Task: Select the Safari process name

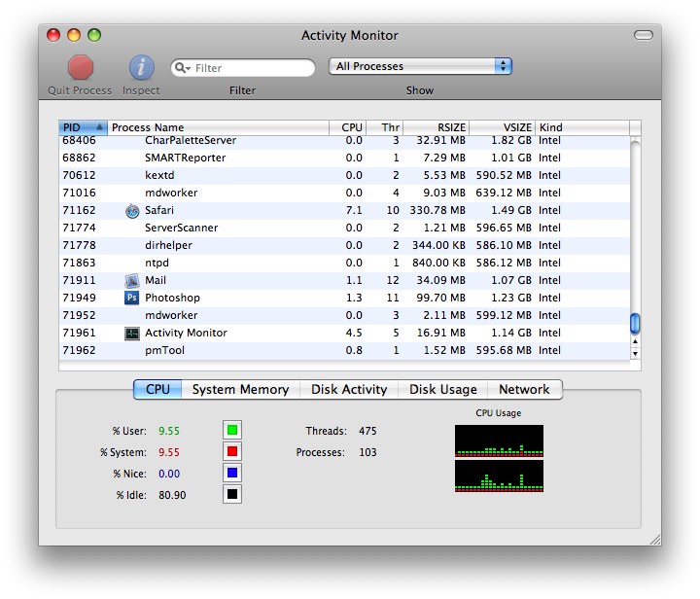Action: click(159, 210)
